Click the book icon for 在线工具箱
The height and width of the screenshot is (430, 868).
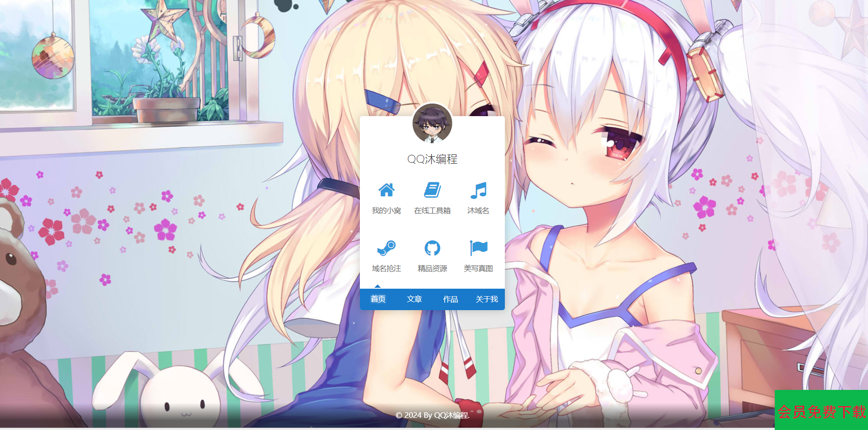432,190
